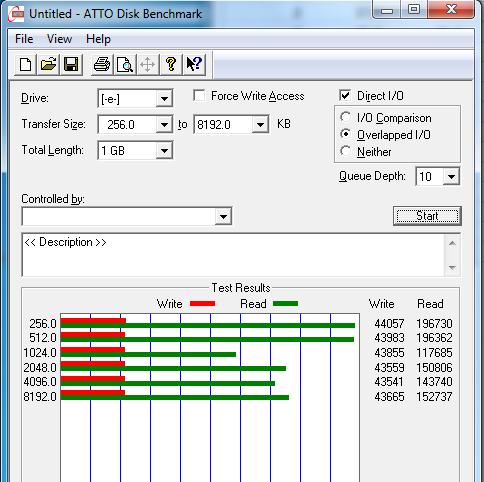Click the ATTO app icon in title bar
This screenshot has width=484, height=482.
tap(17, 14)
